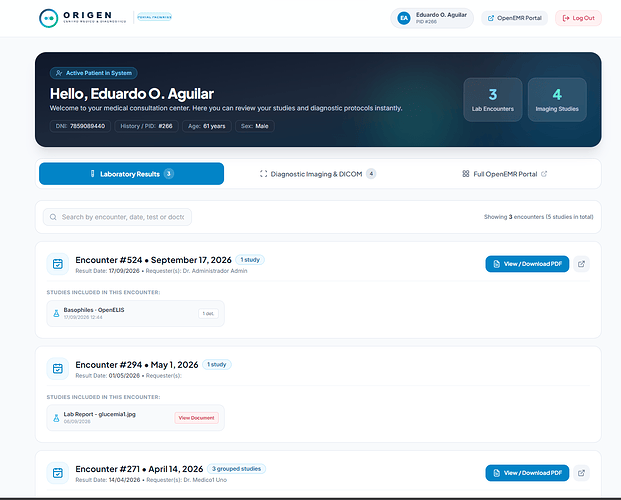Viewport: 621px width, 500px height.
Task: Click the calendar icon of Encounter #294
Action: (x=58, y=368)
